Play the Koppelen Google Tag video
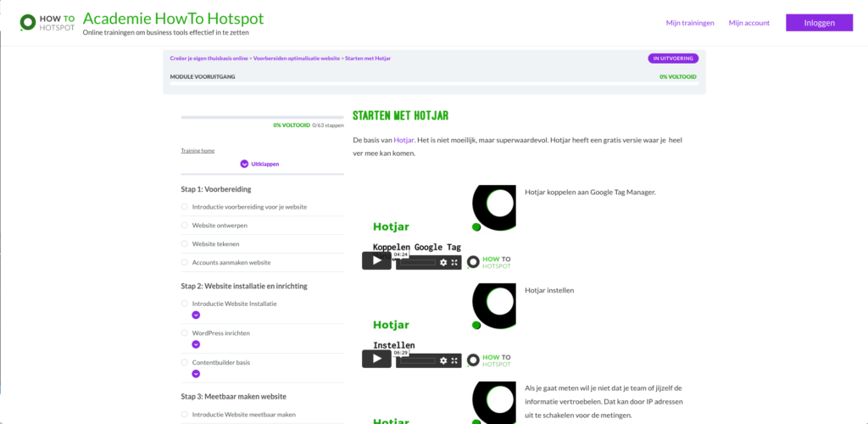 click(x=376, y=261)
